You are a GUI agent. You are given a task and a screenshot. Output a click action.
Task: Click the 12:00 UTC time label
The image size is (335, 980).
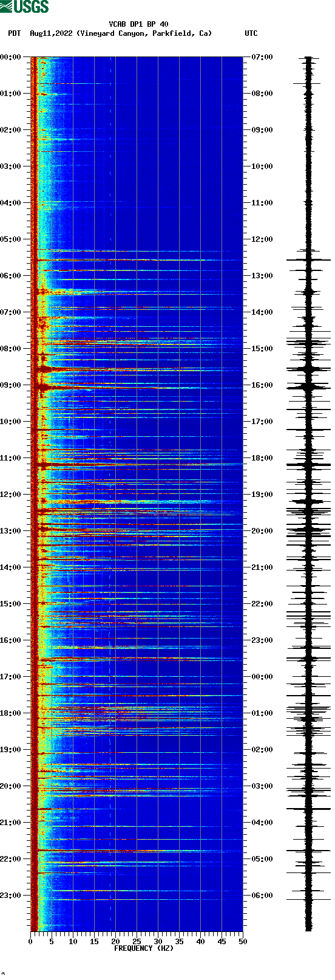(x=262, y=239)
